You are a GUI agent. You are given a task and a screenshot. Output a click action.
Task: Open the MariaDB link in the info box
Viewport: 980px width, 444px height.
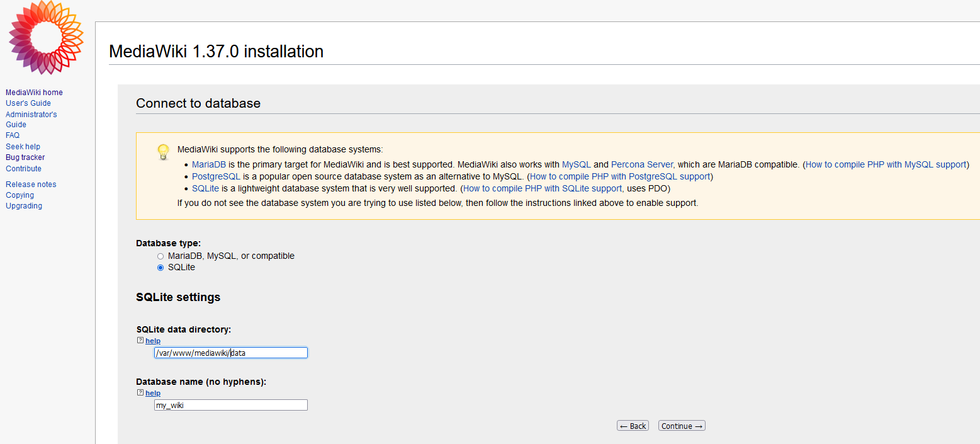pyautogui.click(x=208, y=164)
